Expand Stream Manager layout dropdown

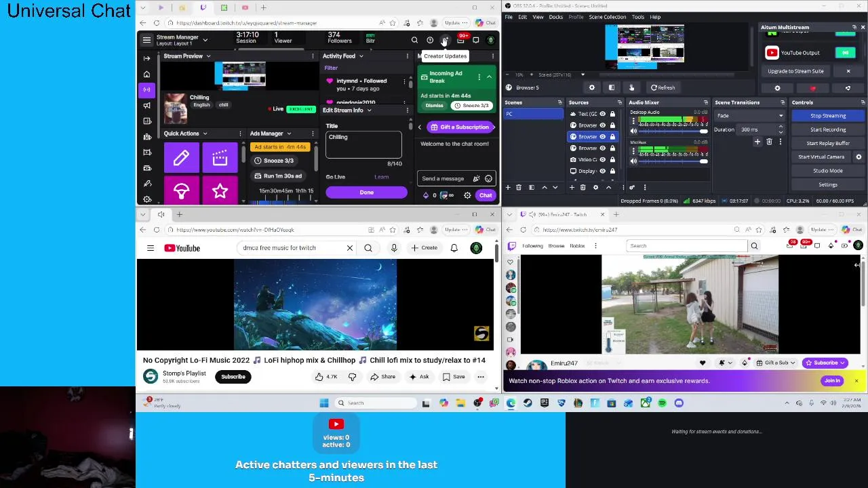coord(205,40)
